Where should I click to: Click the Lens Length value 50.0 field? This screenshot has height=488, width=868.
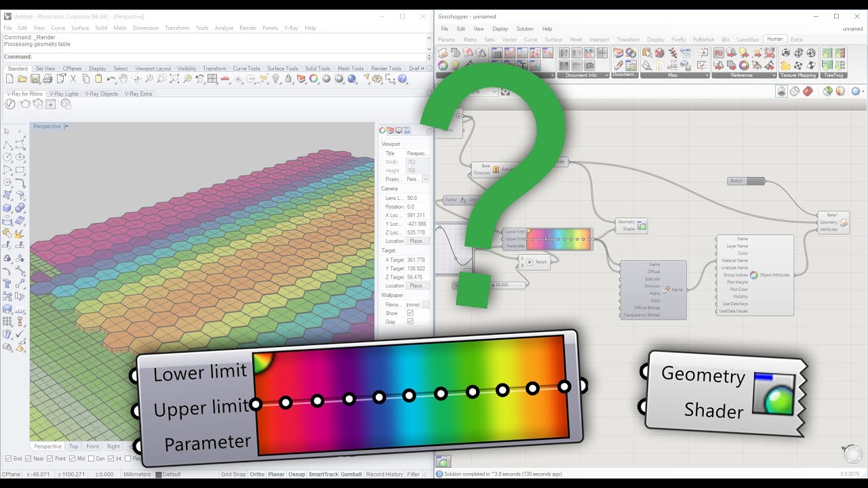point(417,198)
